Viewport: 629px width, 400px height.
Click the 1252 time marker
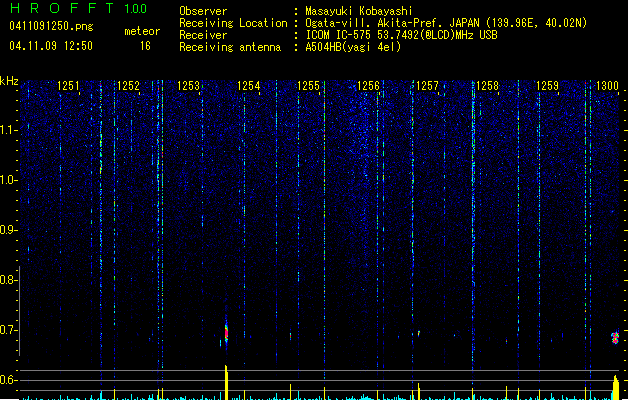(128, 86)
